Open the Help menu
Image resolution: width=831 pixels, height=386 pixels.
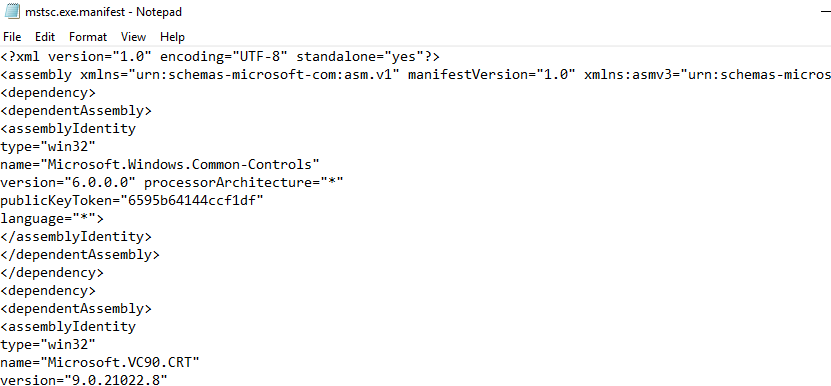click(x=172, y=37)
